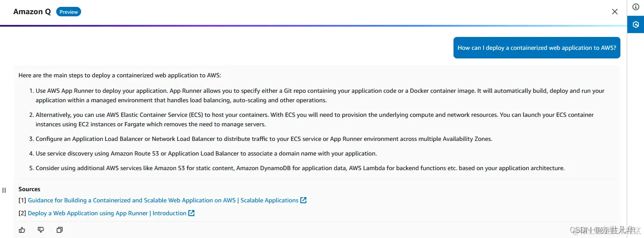
Task: Toggle the Amazon Q hexagon sidebar icon
Action: click(x=636, y=24)
